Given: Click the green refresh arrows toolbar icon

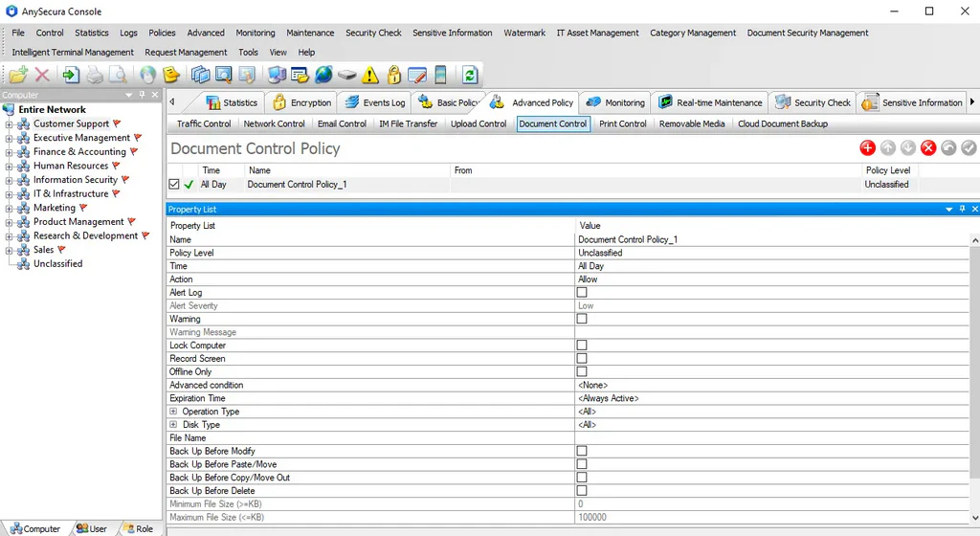Looking at the screenshot, I should click(470, 75).
